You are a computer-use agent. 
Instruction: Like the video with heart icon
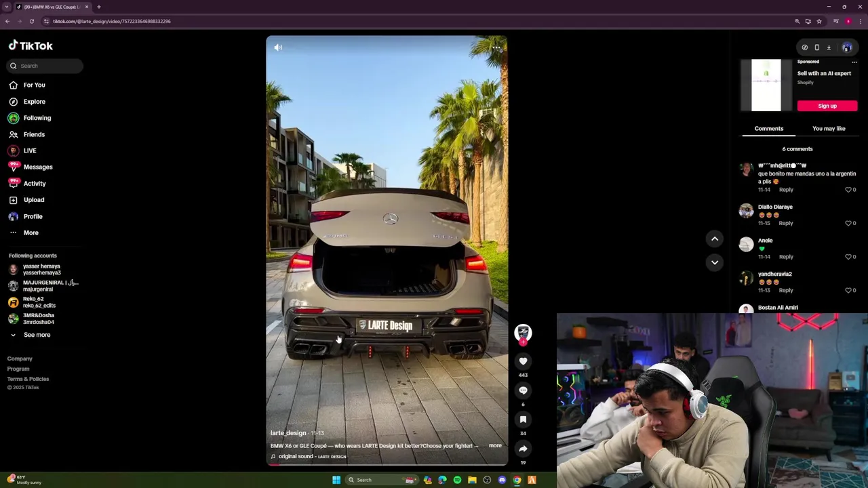tap(523, 361)
